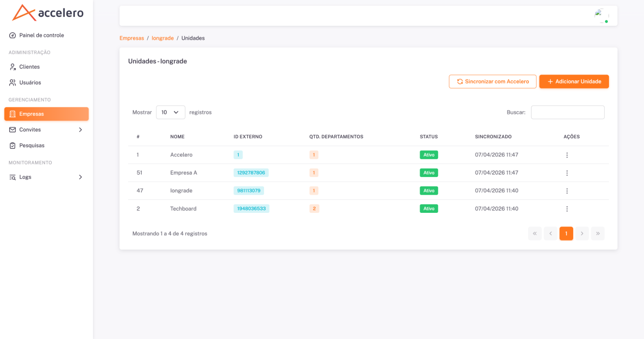Screen dimensions: 644x339
Task: Click Adicionar Unidade button
Action: tap(574, 81)
